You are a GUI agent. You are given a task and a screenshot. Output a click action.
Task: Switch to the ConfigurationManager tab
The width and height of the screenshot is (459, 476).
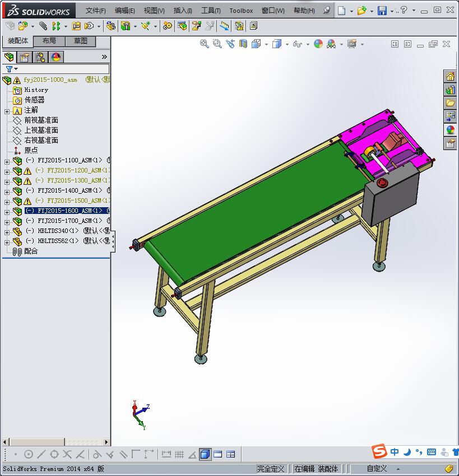(x=40, y=57)
